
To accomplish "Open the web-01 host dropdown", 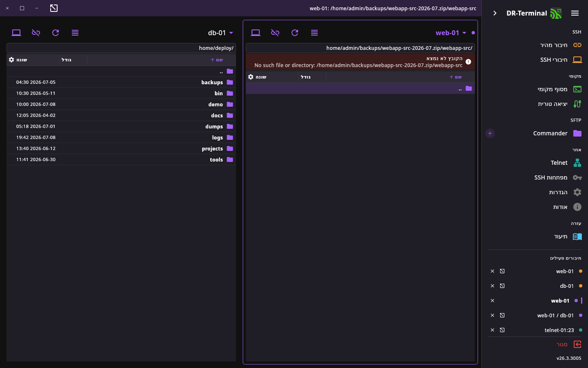I will (451, 33).
